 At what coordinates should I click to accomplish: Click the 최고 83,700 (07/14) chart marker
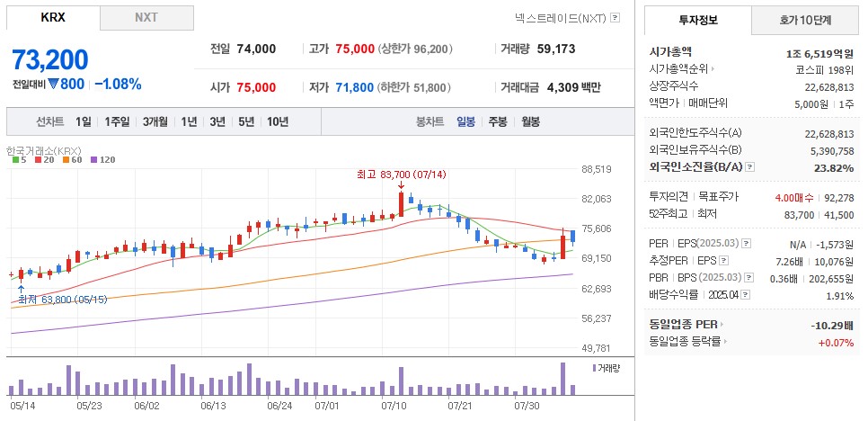tap(402, 175)
